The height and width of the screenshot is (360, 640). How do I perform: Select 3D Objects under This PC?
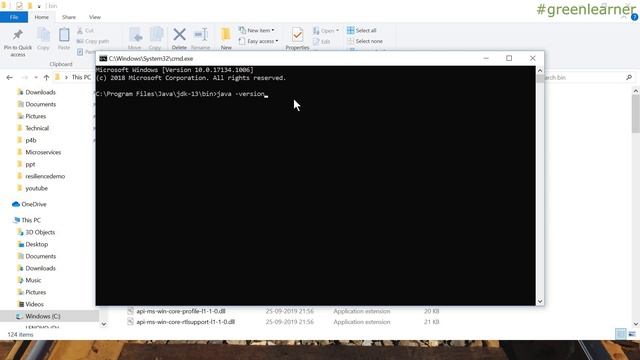[x=40, y=232]
